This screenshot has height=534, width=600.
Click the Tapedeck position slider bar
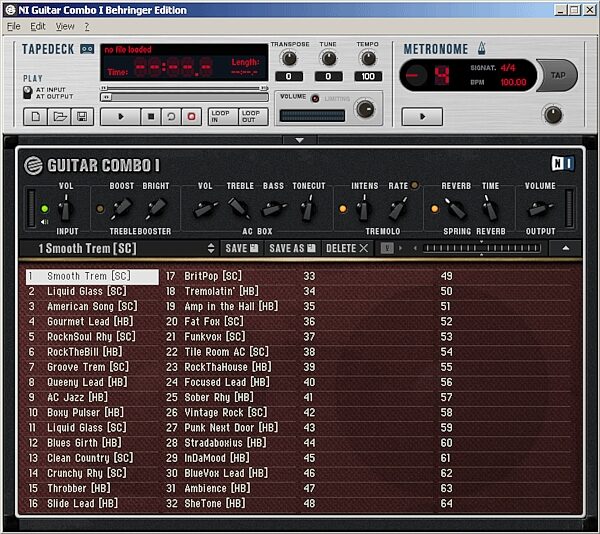184,98
